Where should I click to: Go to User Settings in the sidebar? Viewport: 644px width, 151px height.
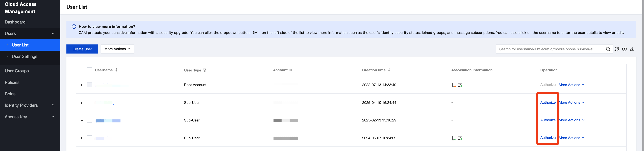[x=24, y=57]
